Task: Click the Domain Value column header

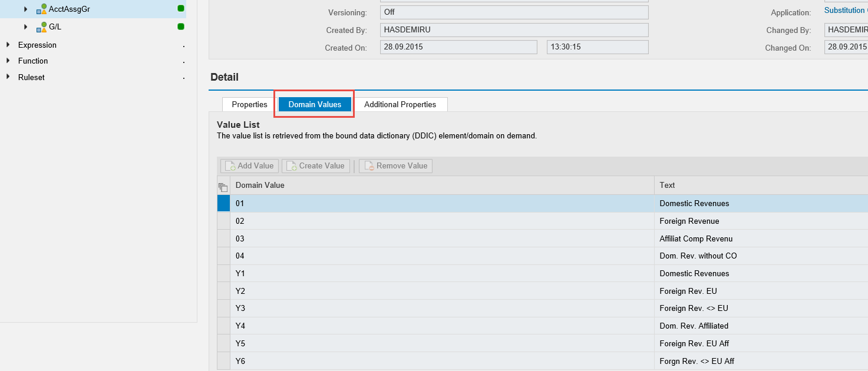Action: [260, 185]
